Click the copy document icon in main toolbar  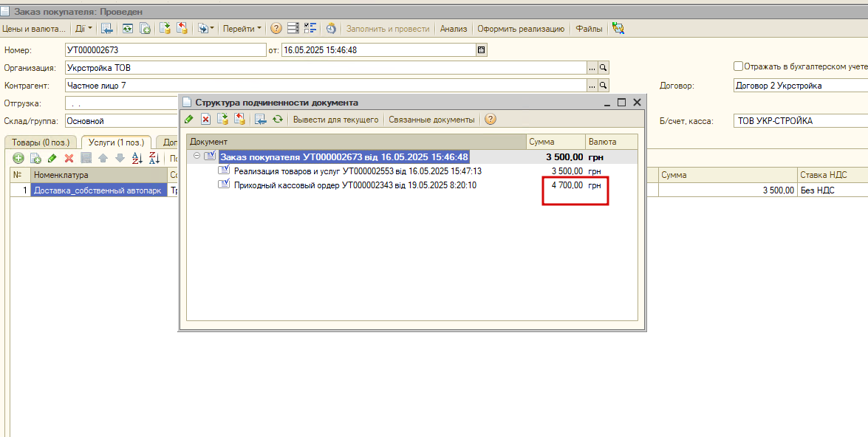click(145, 28)
